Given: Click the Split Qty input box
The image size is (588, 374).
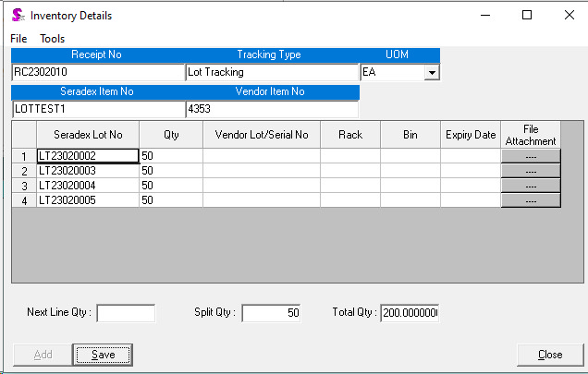Looking at the screenshot, I should click(x=272, y=313).
